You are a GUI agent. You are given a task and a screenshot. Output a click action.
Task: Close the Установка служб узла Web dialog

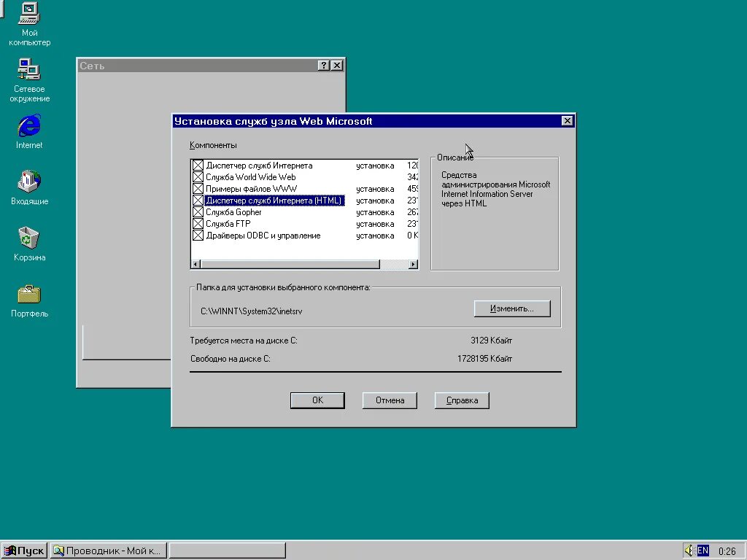pos(567,121)
